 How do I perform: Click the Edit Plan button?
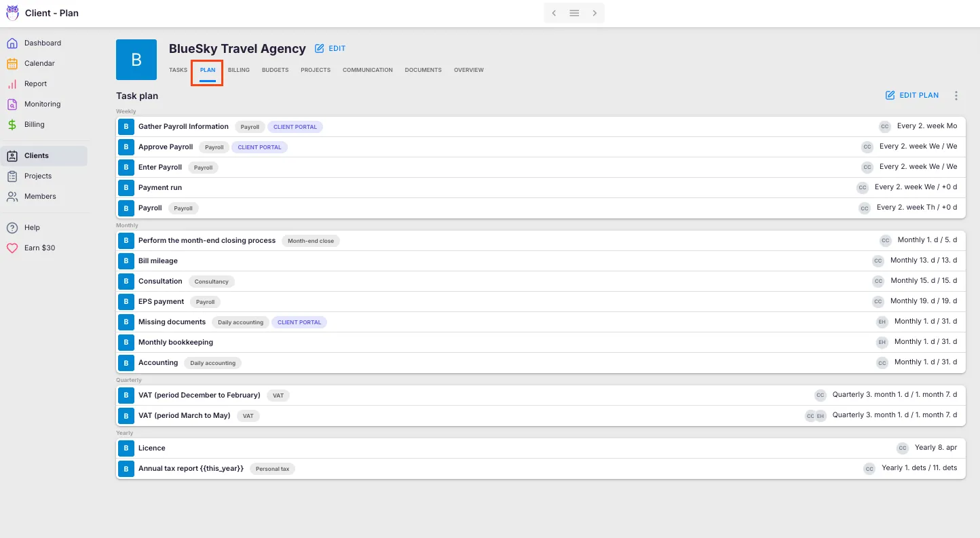point(912,96)
